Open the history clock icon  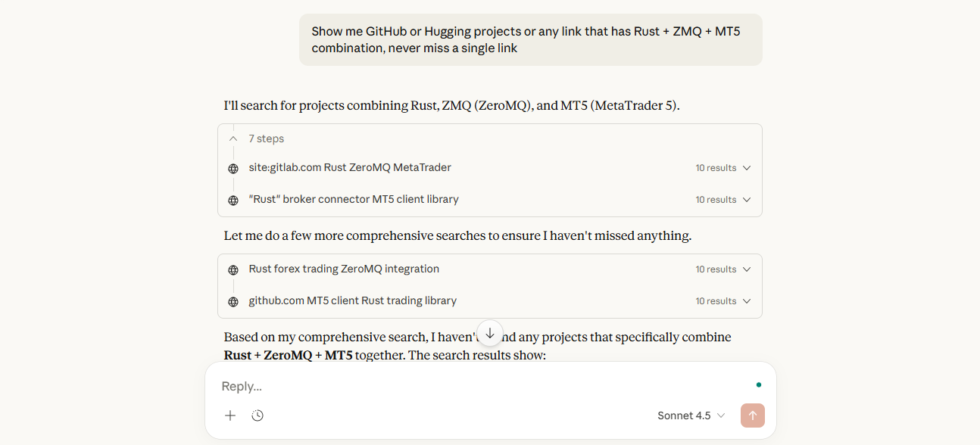[257, 415]
